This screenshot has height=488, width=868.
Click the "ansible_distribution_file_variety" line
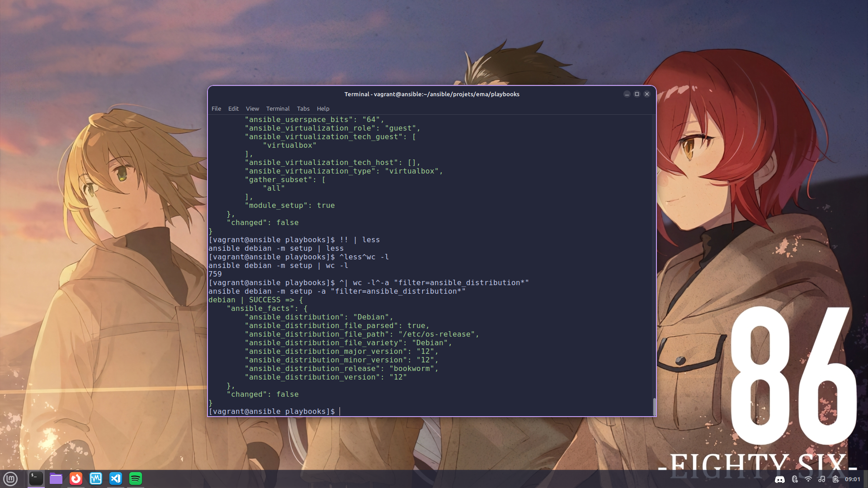349,343
